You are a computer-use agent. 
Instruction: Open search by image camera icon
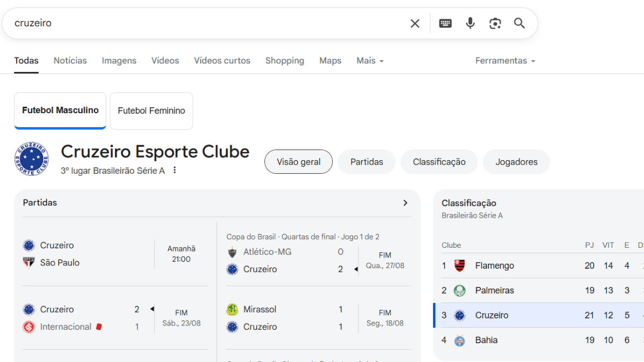coord(495,23)
